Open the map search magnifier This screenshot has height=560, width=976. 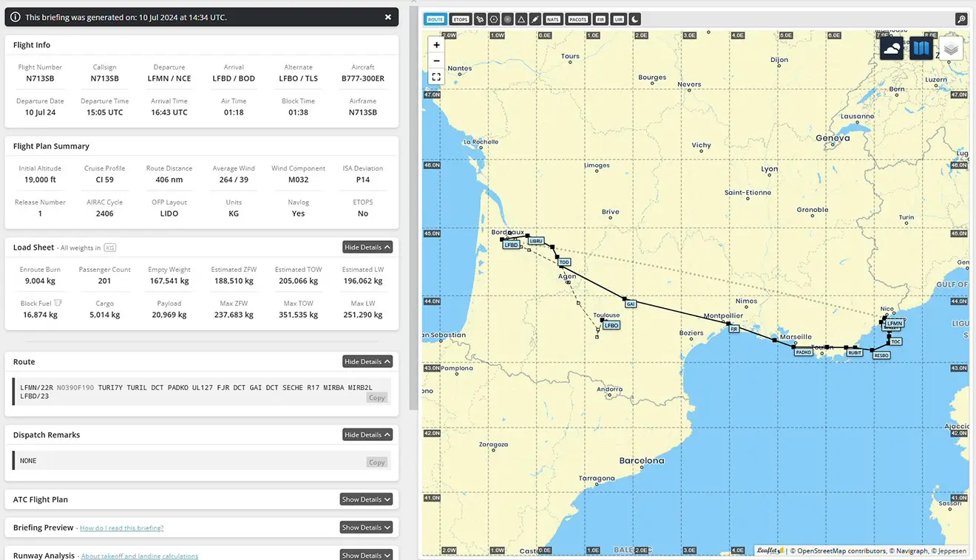[961, 19]
